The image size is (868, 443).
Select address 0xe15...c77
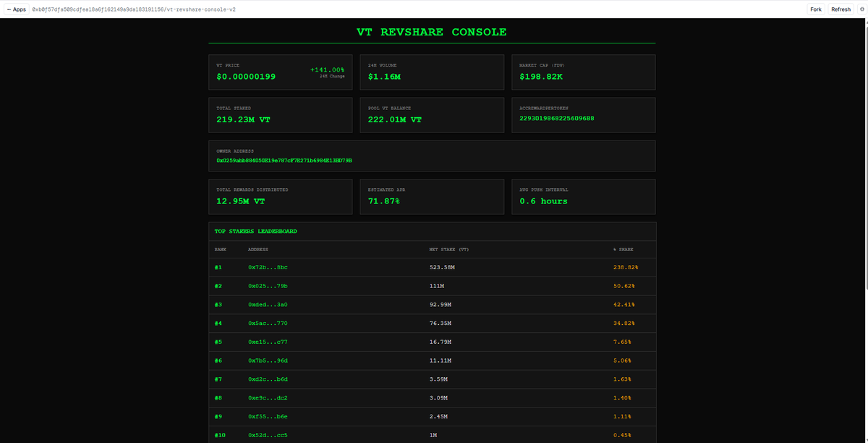pos(268,342)
